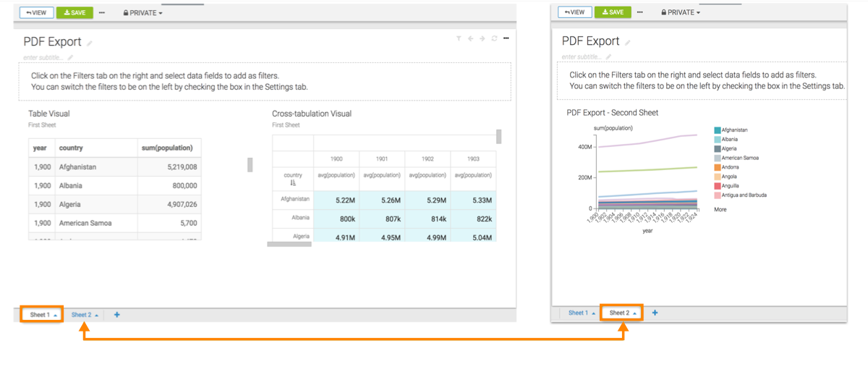Click three-dot icon next to SAVE in right dashboard
Screen dimensions: 868x367
pyautogui.click(x=639, y=12)
